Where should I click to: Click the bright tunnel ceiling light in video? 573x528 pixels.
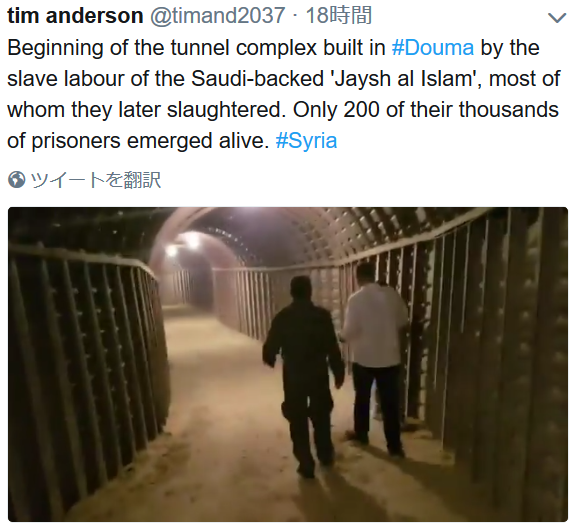190,239
